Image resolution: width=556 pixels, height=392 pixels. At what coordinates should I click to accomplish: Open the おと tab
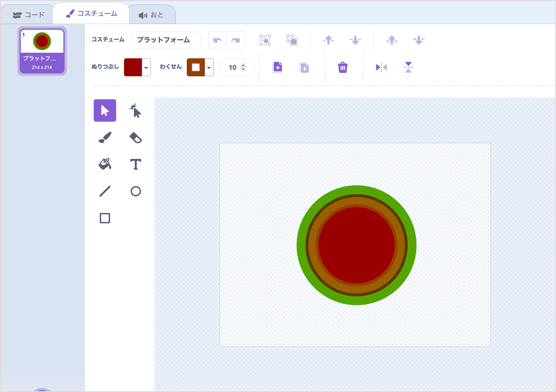tap(151, 13)
